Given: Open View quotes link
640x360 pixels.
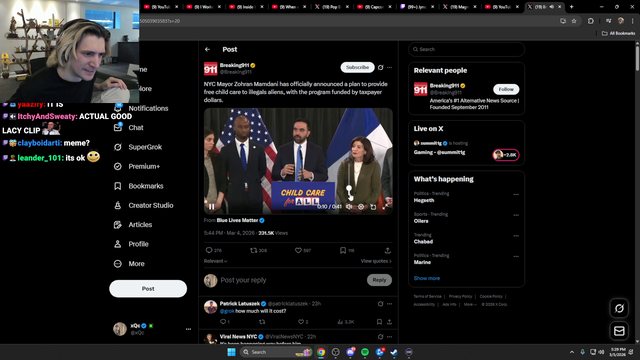Looking at the screenshot, I should [x=376, y=261].
